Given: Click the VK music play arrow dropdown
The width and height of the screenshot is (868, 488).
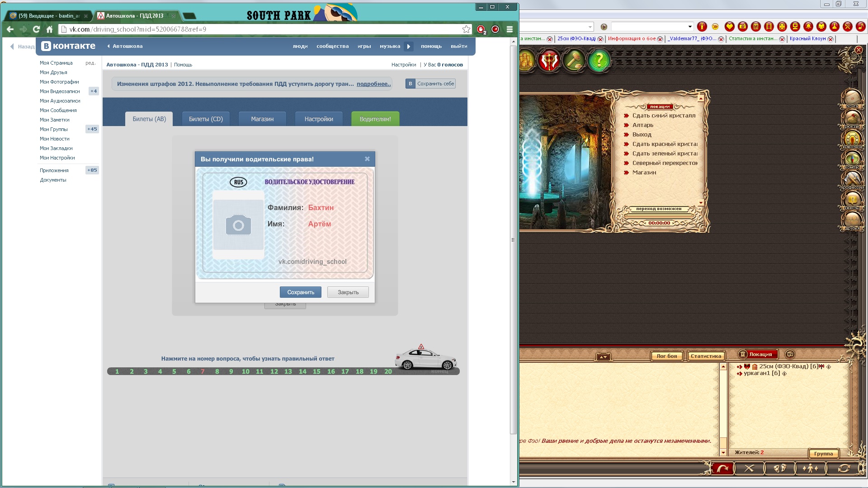Looking at the screenshot, I should click(x=408, y=47).
